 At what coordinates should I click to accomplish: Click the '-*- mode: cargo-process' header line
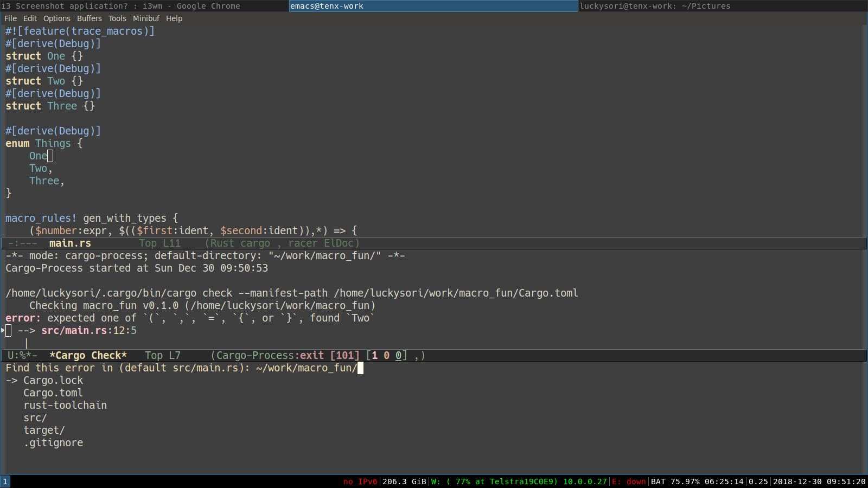click(x=205, y=256)
